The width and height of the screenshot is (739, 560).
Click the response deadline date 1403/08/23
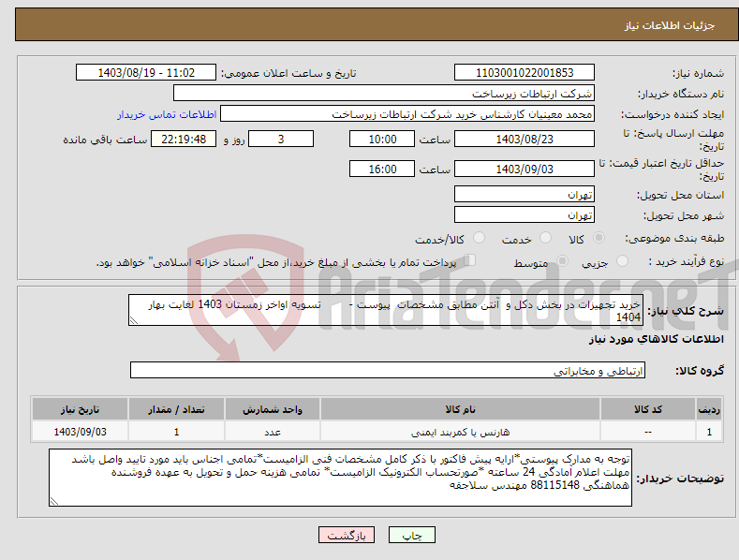coord(525,139)
